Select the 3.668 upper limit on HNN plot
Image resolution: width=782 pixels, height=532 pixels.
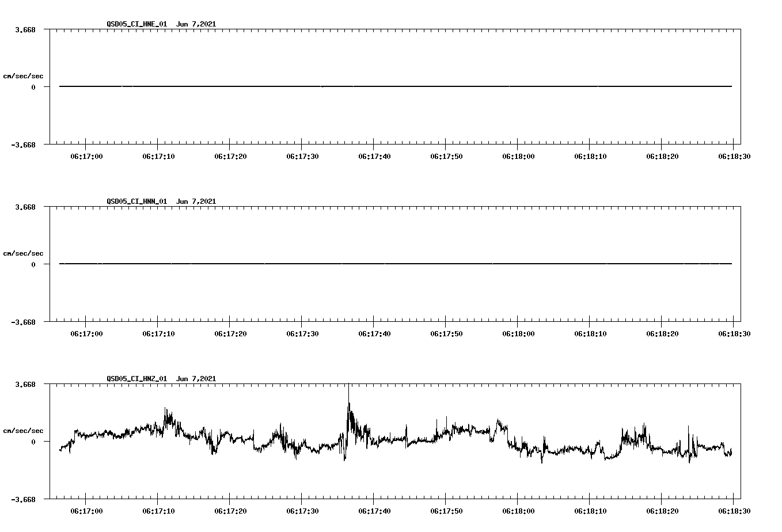(x=25, y=207)
